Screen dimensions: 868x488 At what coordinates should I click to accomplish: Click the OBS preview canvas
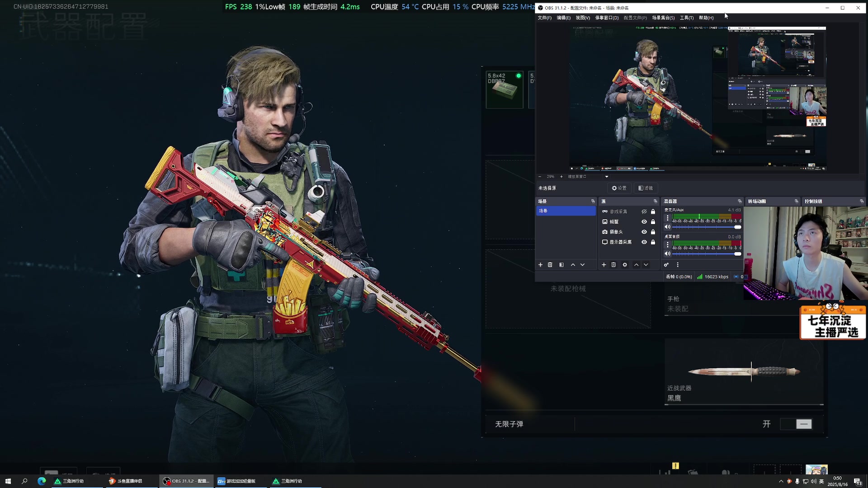tap(698, 98)
